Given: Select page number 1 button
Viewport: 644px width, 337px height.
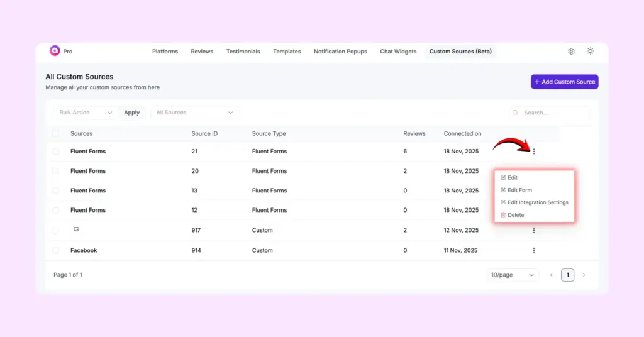Looking at the screenshot, I should [568, 275].
